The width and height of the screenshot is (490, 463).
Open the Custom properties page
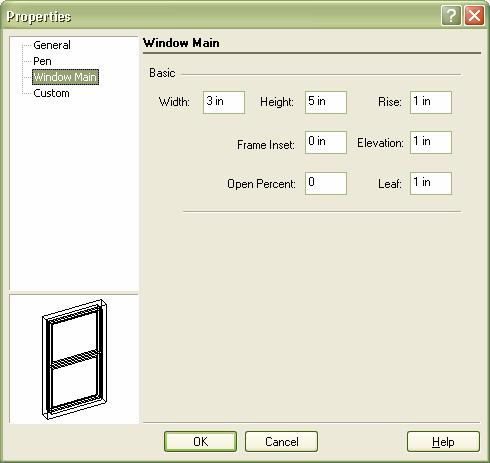coord(51,93)
